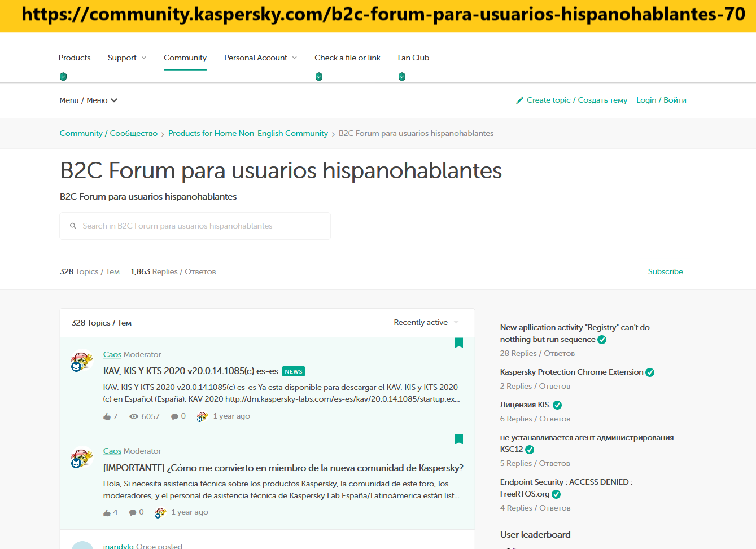Open the jnandvlg user profile link

coord(119,546)
